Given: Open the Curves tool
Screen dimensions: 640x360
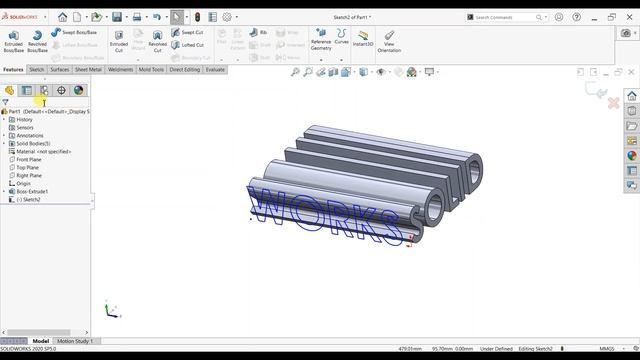Looking at the screenshot, I should (x=342, y=36).
